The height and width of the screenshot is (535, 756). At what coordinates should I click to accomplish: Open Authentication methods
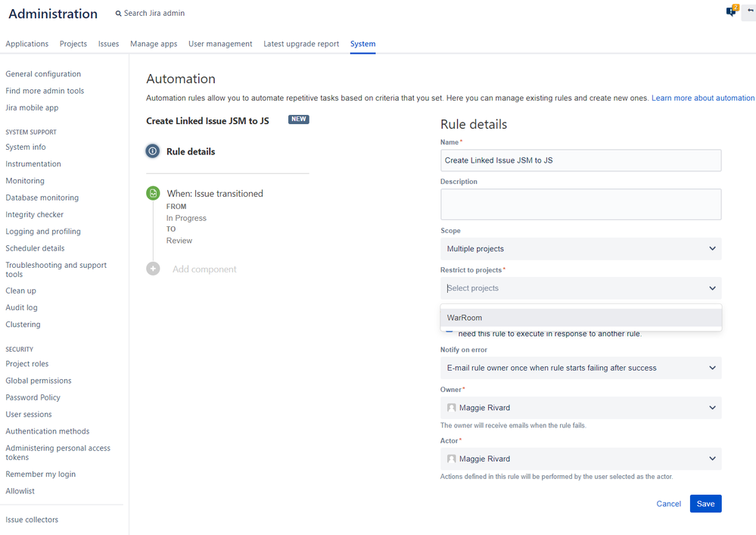coord(48,431)
